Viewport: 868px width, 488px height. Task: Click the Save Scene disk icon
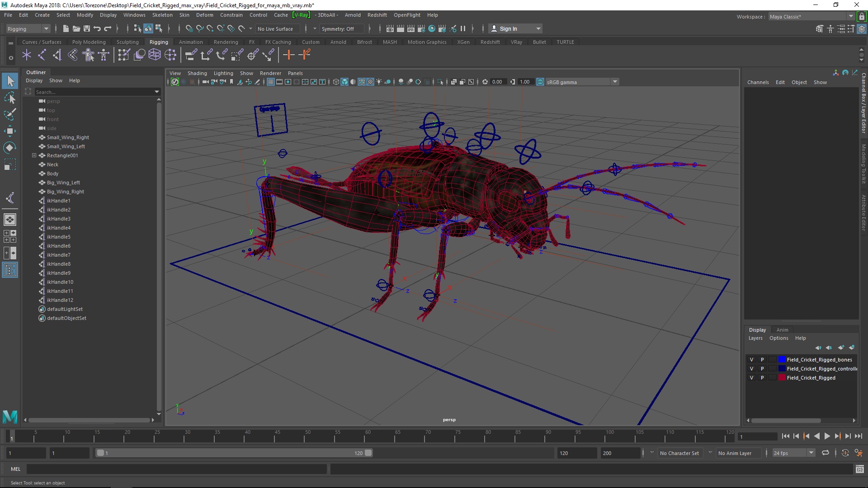tap(87, 28)
